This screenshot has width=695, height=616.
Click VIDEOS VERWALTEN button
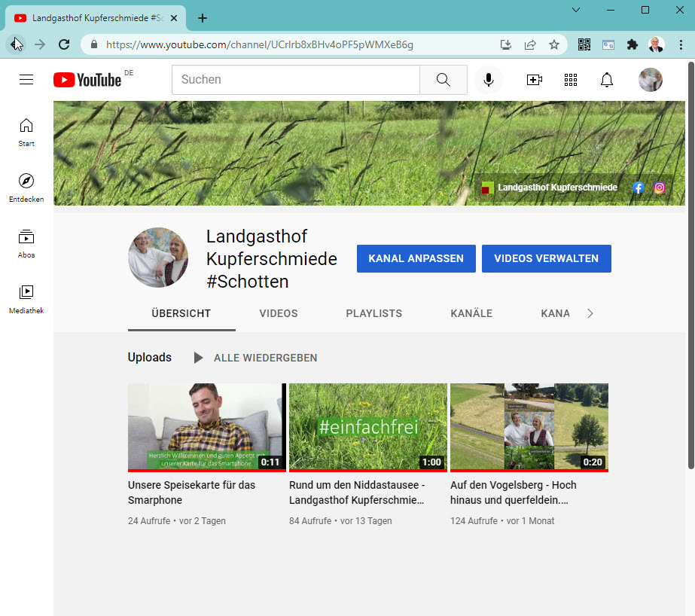point(546,258)
